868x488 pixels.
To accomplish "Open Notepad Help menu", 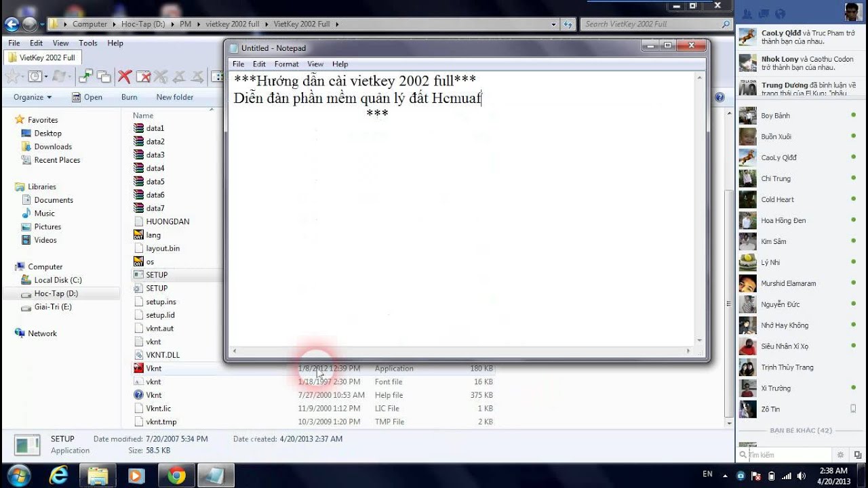I will pos(340,64).
